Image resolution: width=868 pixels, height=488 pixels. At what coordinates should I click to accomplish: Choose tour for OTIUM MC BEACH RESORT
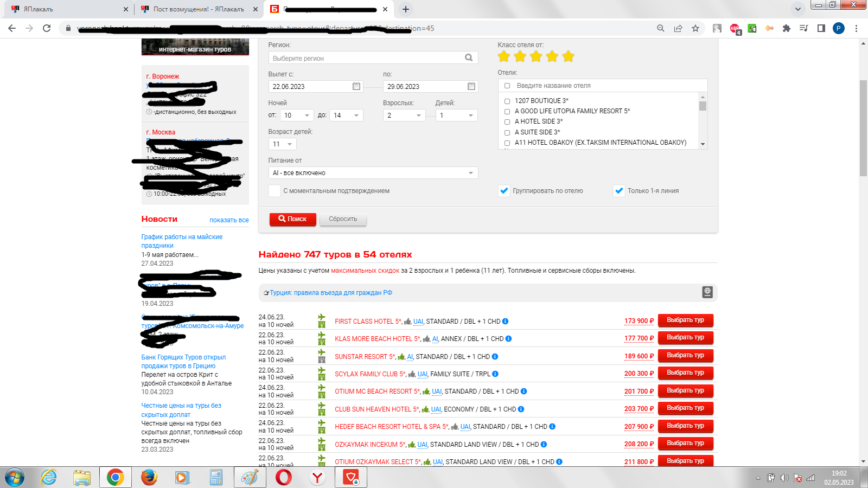685,391
